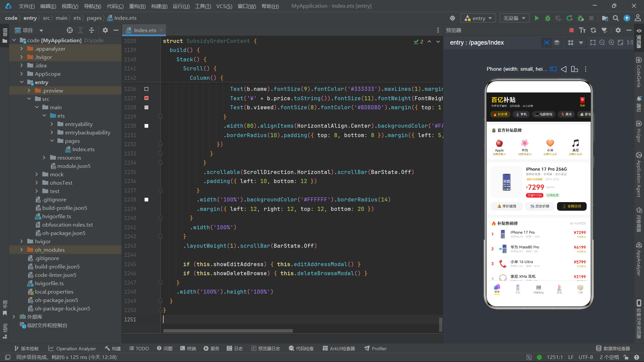This screenshot has width=644, height=362.
Task: Click the device locator target icon beside entry
Action: (452, 18)
